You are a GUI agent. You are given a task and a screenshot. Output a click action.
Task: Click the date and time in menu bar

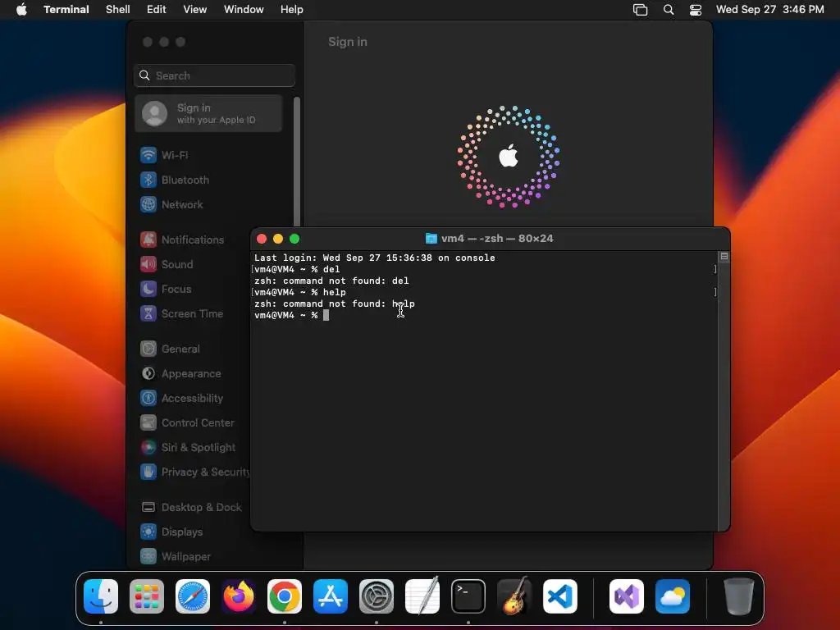coord(769,10)
